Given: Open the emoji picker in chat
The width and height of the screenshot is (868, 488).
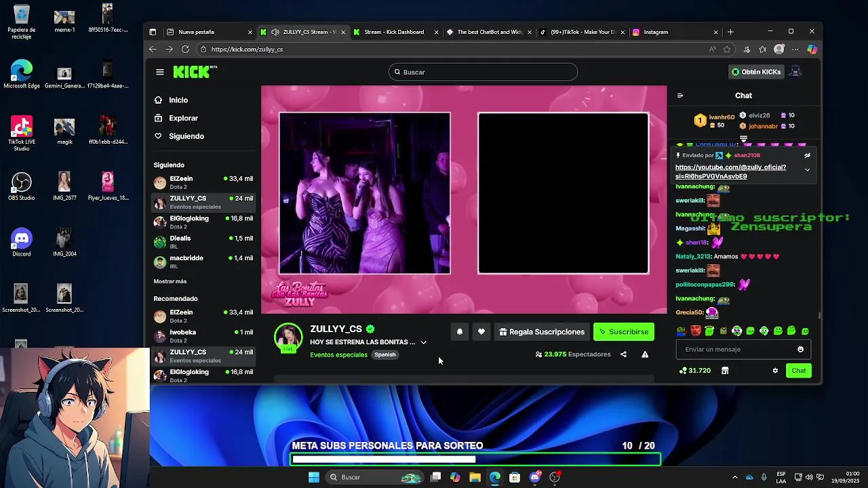Looking at the screenshot, I should [800, 349].
